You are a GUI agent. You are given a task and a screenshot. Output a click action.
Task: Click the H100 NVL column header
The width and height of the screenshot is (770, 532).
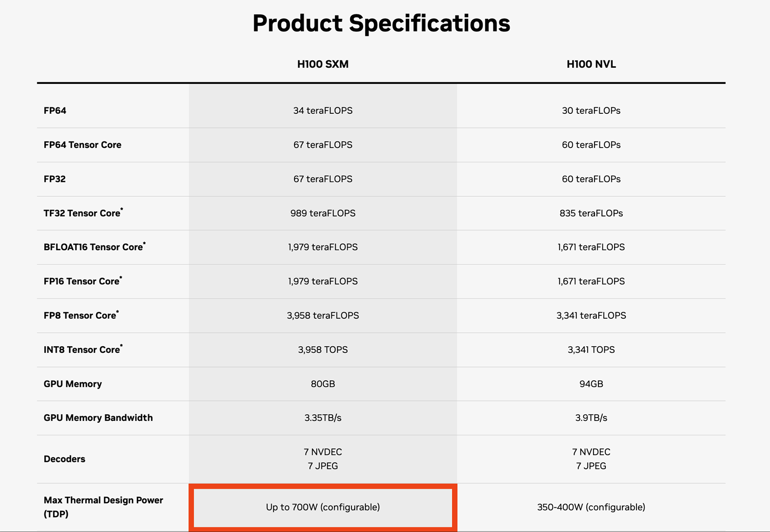[x=591, y=64]
